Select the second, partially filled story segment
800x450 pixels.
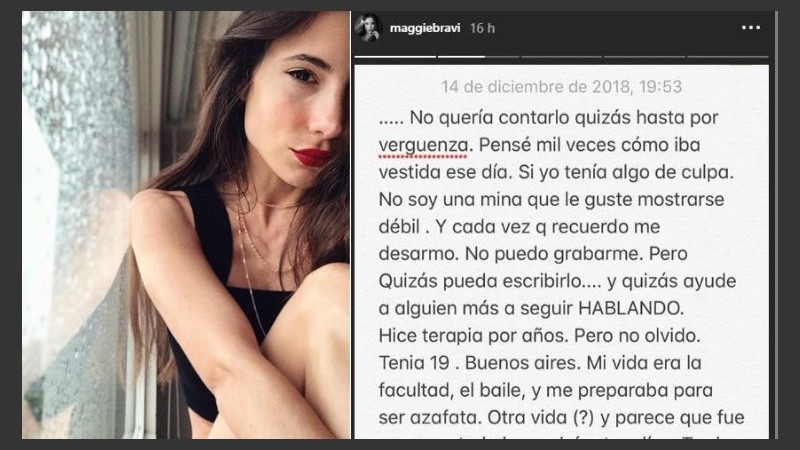click(x=478, y=57)
